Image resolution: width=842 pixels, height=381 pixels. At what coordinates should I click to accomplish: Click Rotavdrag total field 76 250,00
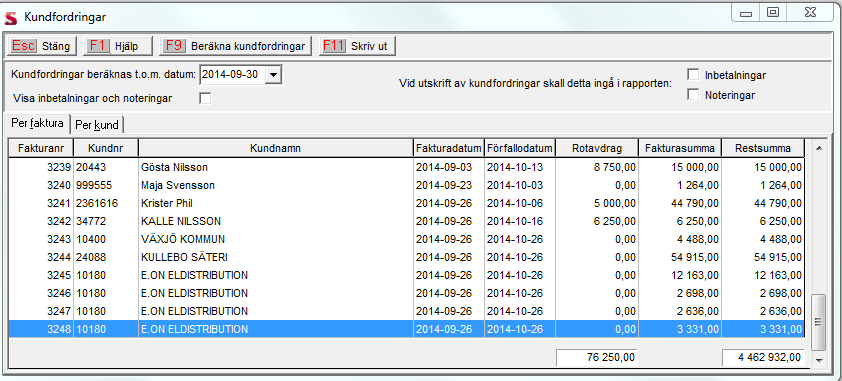point(597,357)
